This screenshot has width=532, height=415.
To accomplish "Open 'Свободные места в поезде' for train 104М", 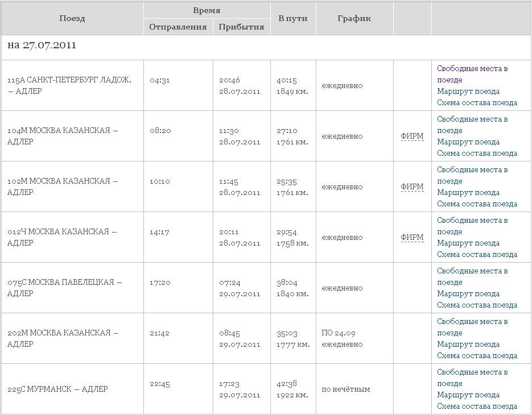I will click(472, 119).
